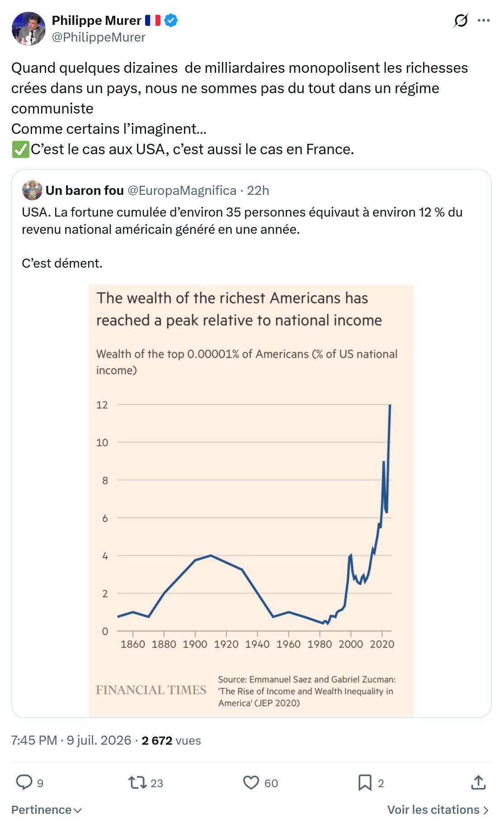504x822 pixels.
Task: Expand the Pertinence sort dropdown
Action: [x=47, y=809]
